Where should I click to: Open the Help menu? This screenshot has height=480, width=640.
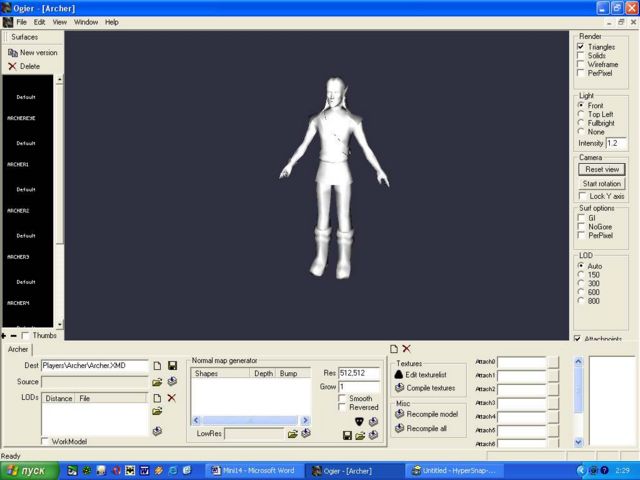111,22
